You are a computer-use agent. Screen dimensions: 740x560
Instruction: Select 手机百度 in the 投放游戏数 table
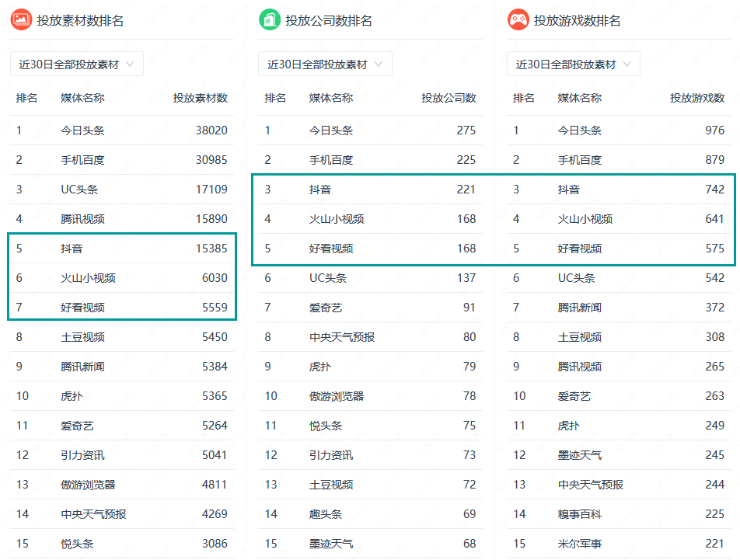(x=580, y=160)
